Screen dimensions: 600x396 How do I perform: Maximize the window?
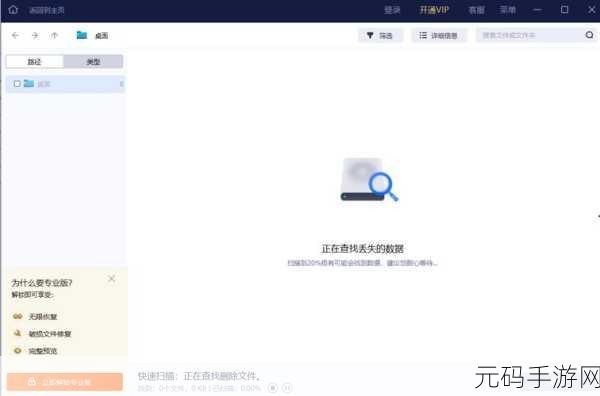564,10
